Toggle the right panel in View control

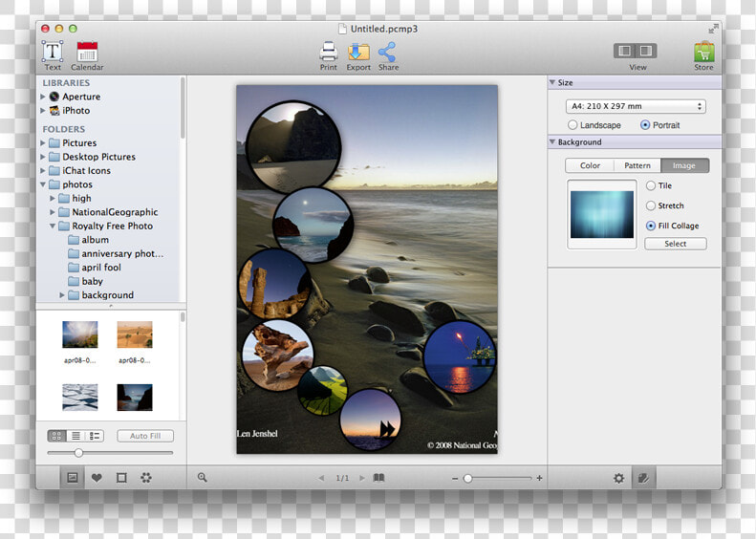point(646,51)
